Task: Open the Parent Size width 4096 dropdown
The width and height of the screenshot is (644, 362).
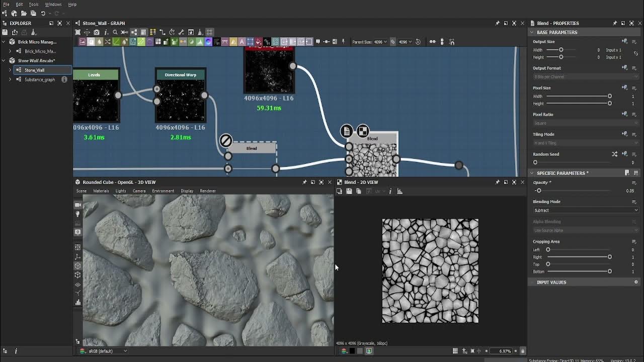Action: coord(381,42)
